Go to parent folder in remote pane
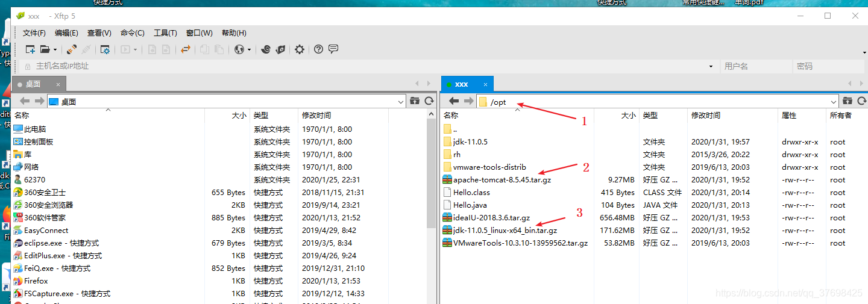 [848, 101]
